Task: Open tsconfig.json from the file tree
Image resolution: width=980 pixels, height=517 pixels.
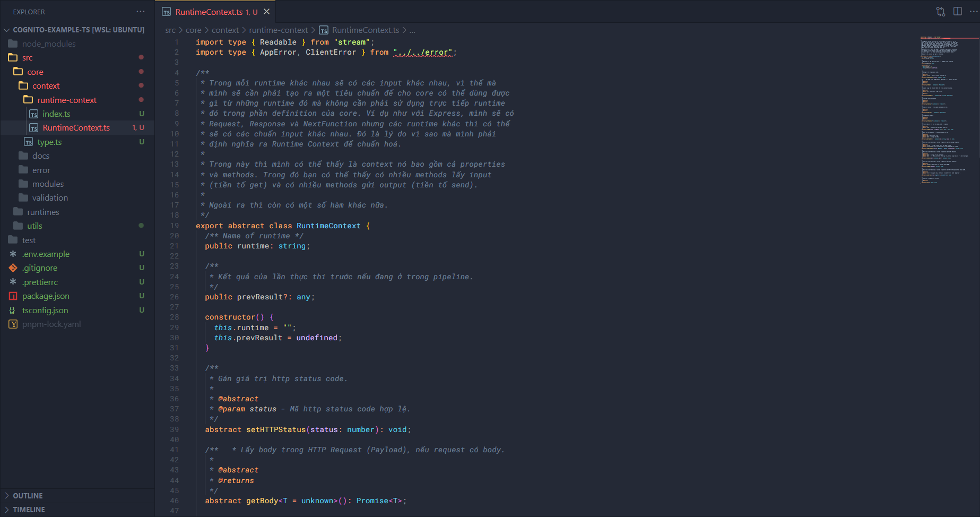Action: [45, 311]
